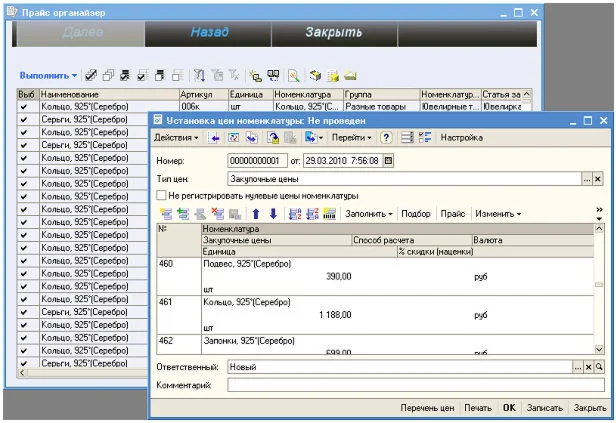616x423 pixels.
Task: Click the find-in-list icon in the Price Organizer toolbar
Action: pyautogui.click(x=293, y=75)
